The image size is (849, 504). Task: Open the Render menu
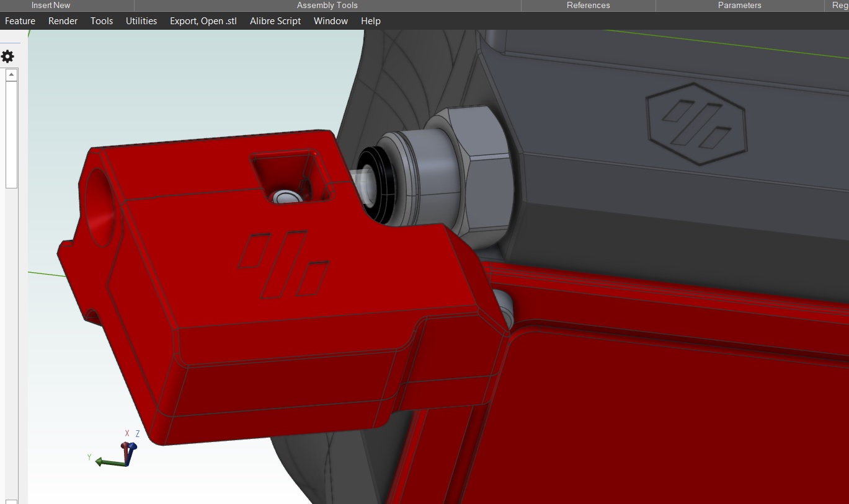point(62,20)
